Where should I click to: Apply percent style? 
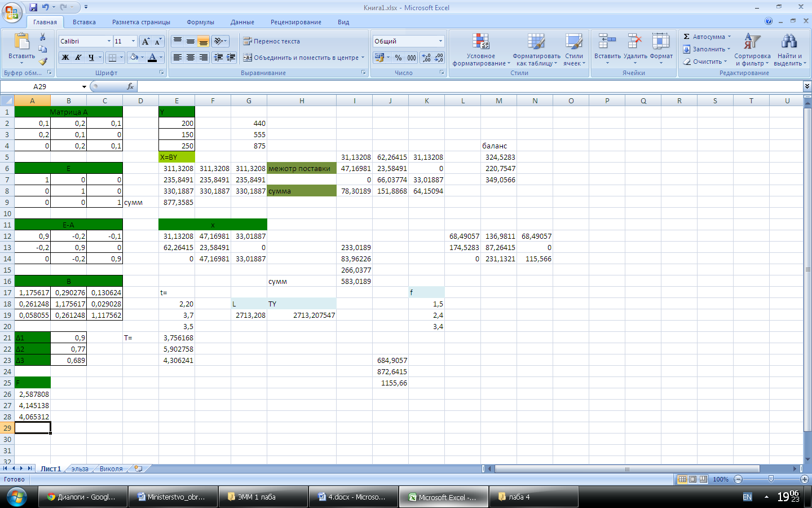tap(399, 58)
